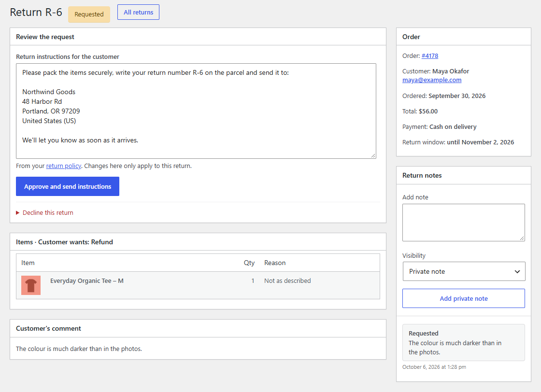Click the Return notes panel heading
This screenshot has width=541, height=392.
point(422,176)
